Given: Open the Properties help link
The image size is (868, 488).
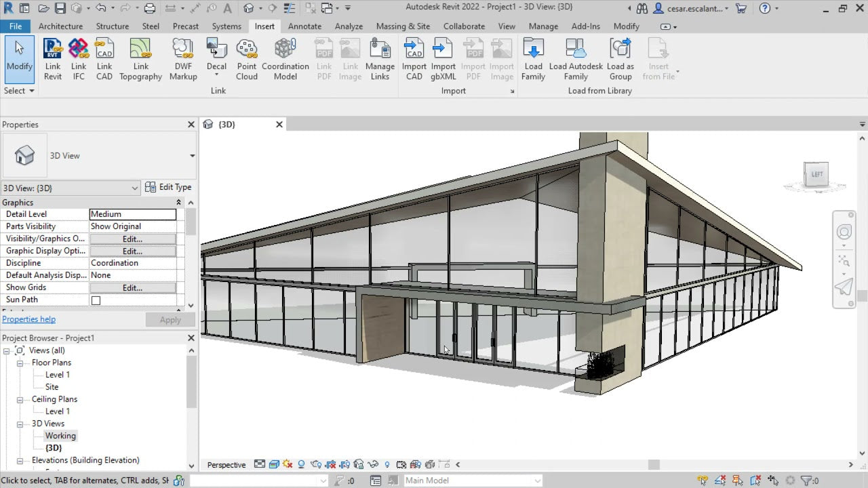Looking at the screenshot, I should coord(28,319).
